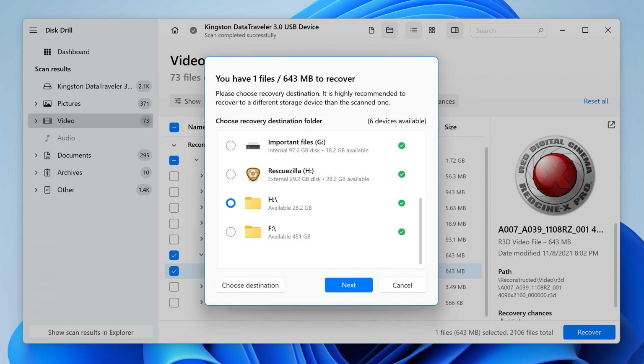
Task: Open preview in external window icon
Action: pyautogui.click(x=611, y=125)
